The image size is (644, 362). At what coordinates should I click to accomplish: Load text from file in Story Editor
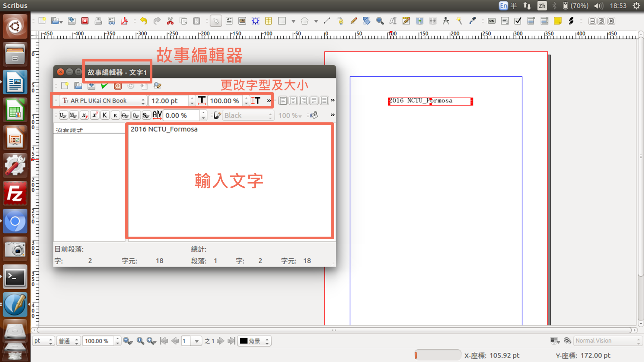pos(78,86)
